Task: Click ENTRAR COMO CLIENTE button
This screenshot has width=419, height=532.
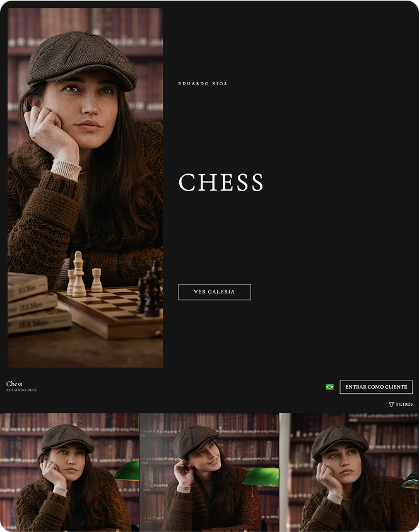Action: pyautogui.click(x=376, y=387)
